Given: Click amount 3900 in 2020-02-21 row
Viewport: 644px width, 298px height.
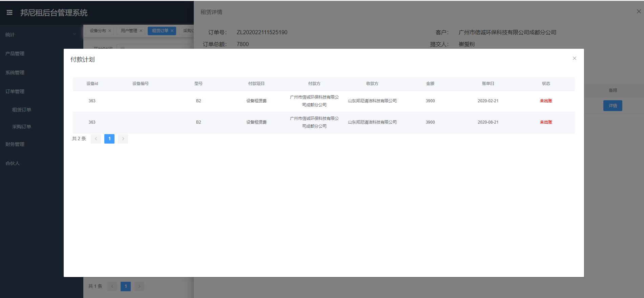Looking at the screenshot, I should click(x=430, y=101).
